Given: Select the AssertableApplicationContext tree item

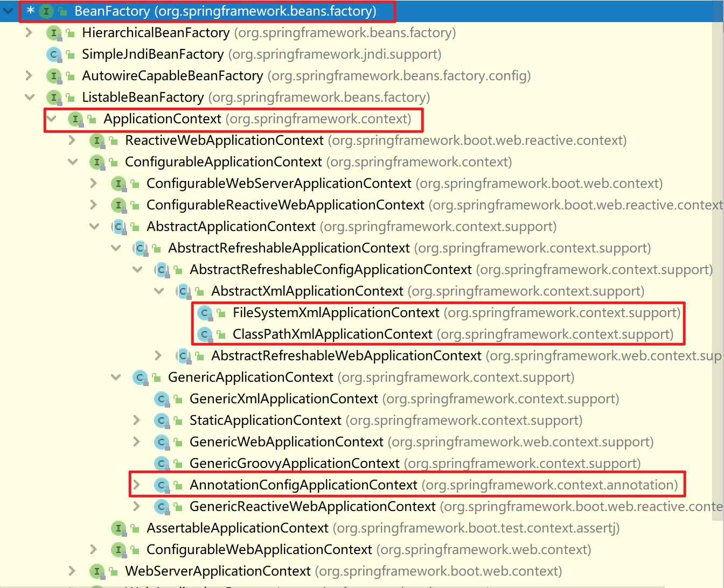Looking at the screenshot, I should tap(236, 528).
